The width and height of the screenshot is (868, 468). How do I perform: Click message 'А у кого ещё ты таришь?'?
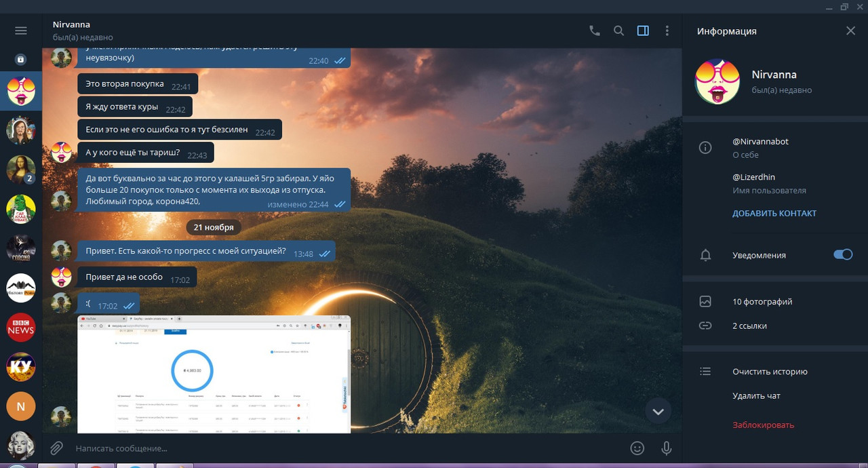146,153
